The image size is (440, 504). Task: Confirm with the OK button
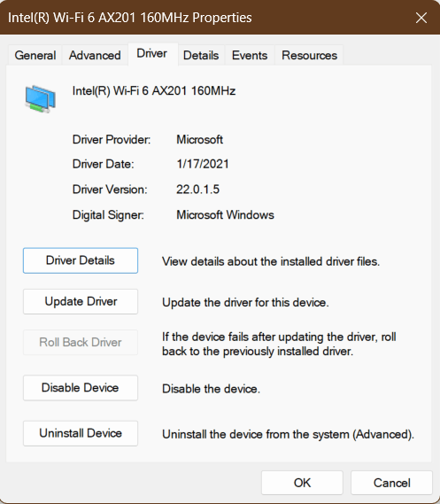pos(302,483)
